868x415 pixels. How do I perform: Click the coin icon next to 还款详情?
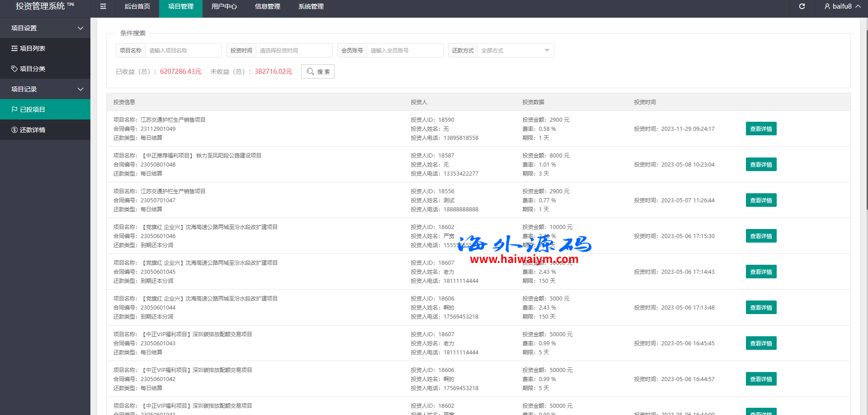[14, 130]
